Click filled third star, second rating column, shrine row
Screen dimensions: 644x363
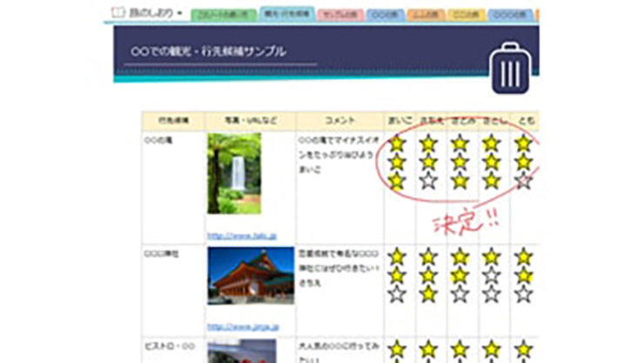coord(428,294)
